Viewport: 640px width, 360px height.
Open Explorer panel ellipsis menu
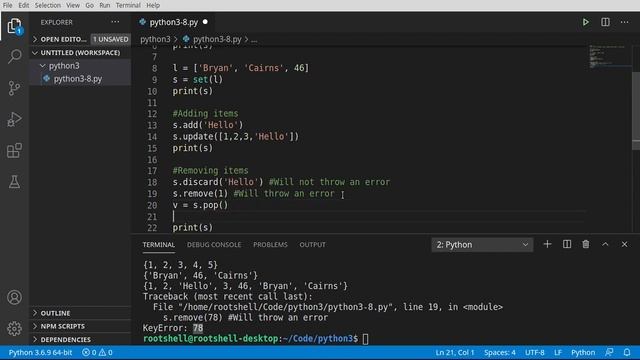[x=115, y=22]
